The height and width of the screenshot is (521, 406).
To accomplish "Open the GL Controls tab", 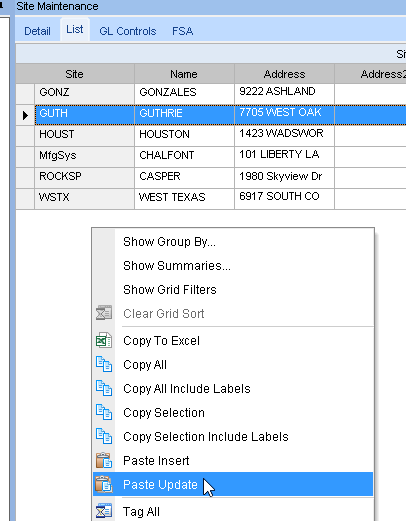I will [128, 31].
